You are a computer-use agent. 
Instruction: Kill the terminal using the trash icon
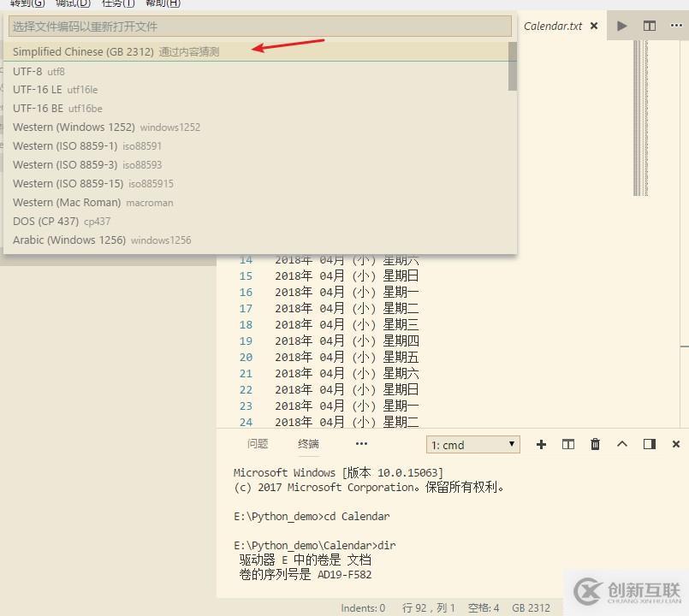click(x=594, y=444)
